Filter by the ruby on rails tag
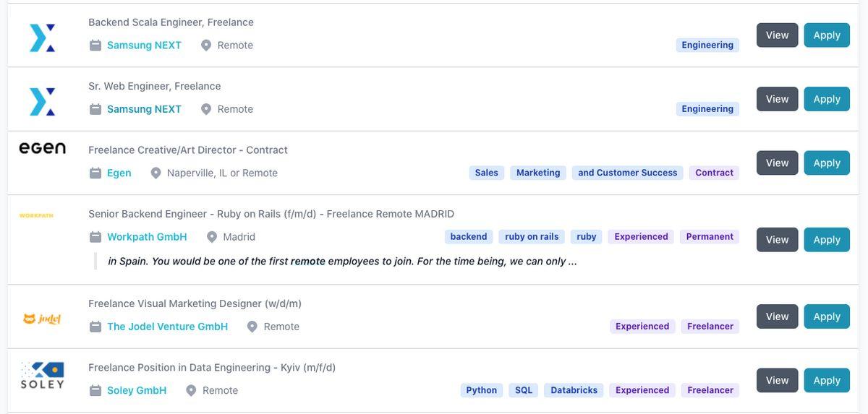This screenshot has height=414, width=868. tap(532, 237)
